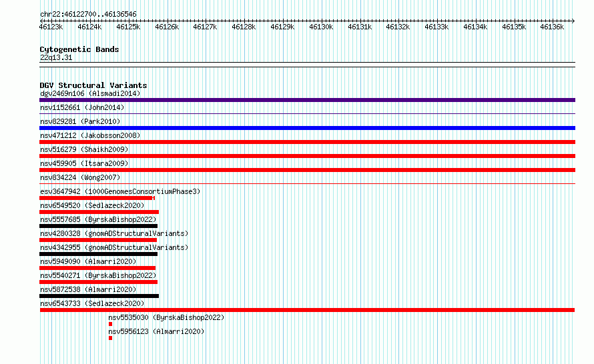
Task: Open nsv5872538 (Almarri2020) label
Action: 88,289
